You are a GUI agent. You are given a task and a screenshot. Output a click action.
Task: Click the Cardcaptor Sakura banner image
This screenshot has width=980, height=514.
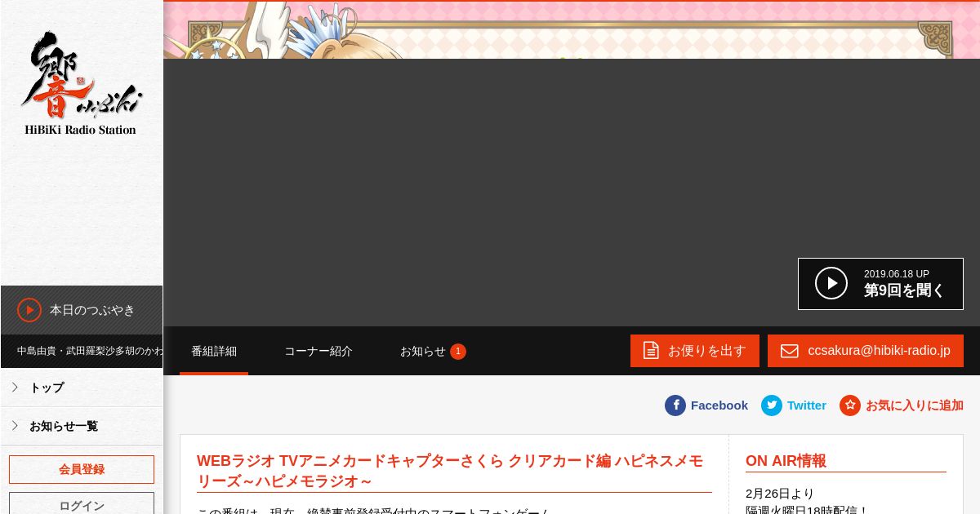point(572,29)
